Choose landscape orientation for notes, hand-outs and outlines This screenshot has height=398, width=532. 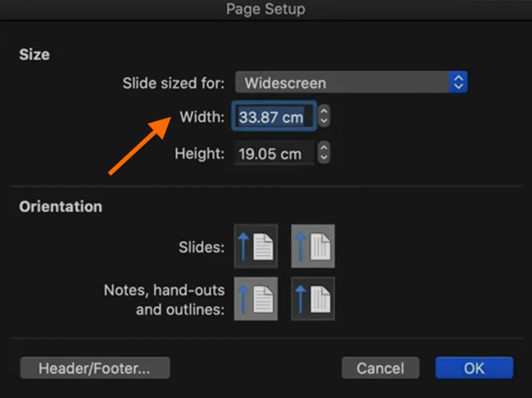[x=313, y=299]
